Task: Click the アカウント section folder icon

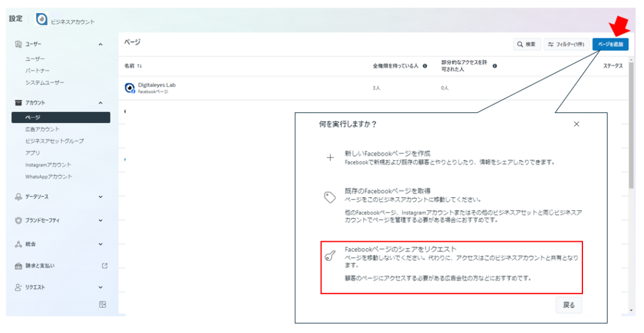Action: coord(18,103)
